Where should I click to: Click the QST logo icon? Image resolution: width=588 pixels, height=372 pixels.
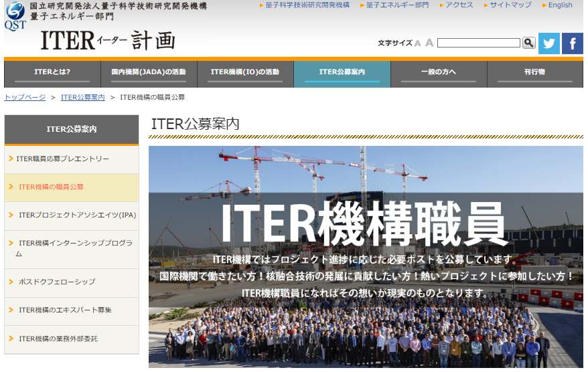click(x=15, y=16)
